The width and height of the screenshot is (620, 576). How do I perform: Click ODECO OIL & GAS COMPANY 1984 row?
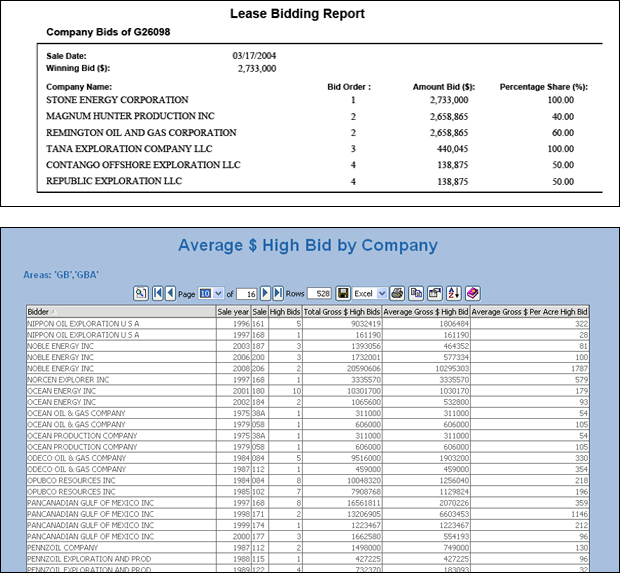point(308,458)
